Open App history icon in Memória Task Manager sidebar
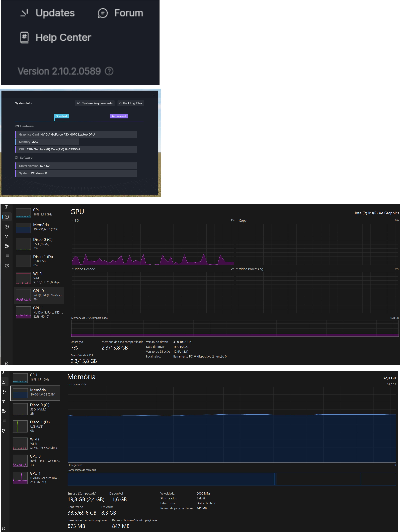 [4, 392]
